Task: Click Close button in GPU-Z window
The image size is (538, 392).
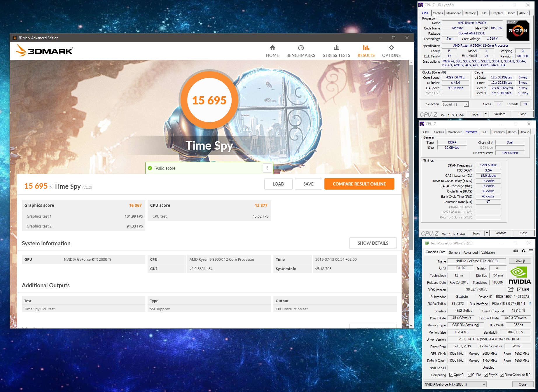Action: pyautogui.click(x=523, y=384)
